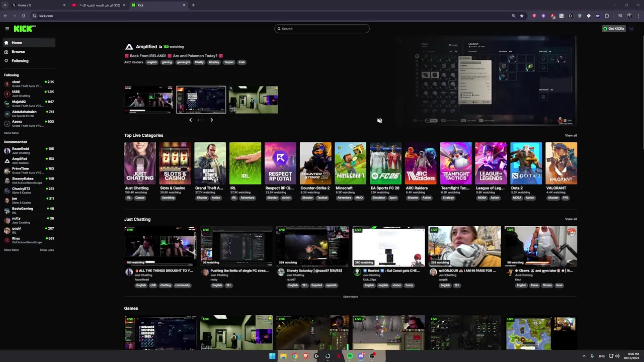The image size is (644, 362).
Task: Reload the kick.com page
Action: [23, 16]
